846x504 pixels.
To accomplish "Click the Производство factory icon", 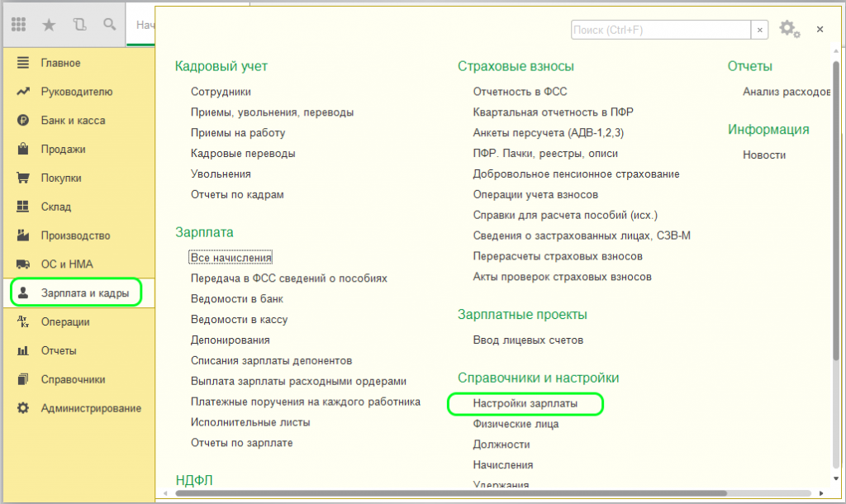I will (x=22, y=235).
